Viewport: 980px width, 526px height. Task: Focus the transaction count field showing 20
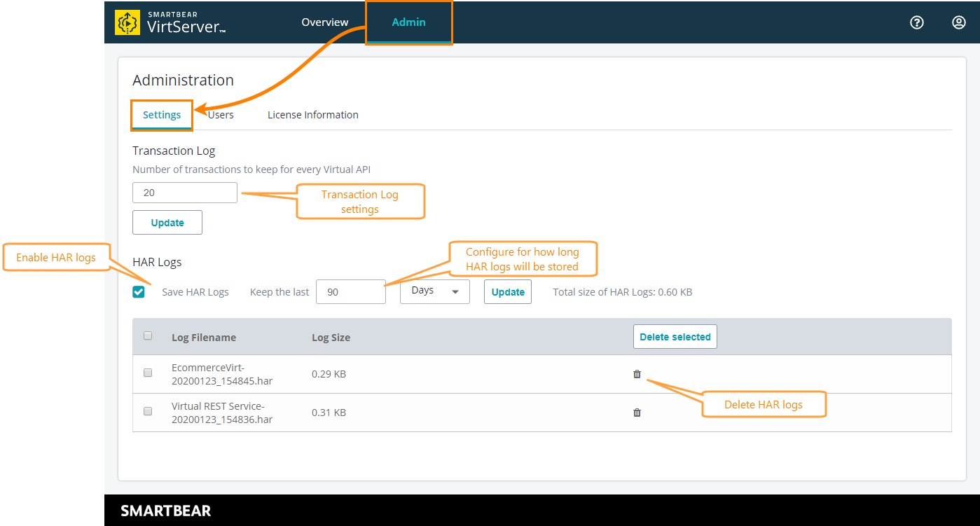coord(185,193)
